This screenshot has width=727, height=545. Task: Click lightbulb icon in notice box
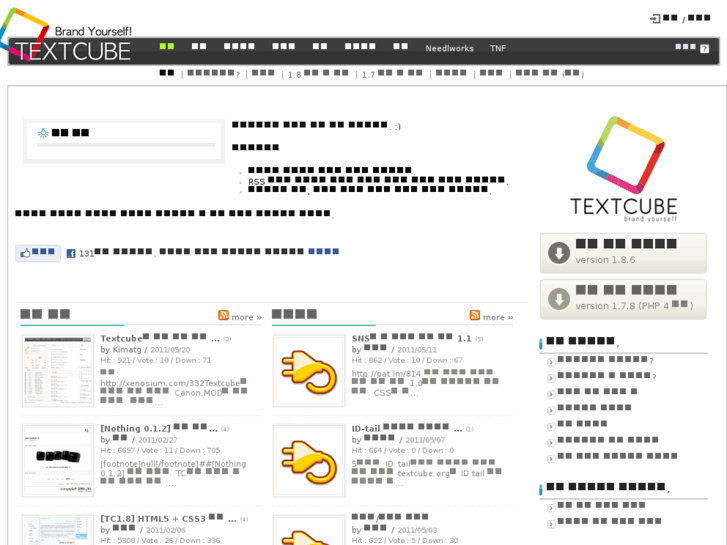pos(43,133)
